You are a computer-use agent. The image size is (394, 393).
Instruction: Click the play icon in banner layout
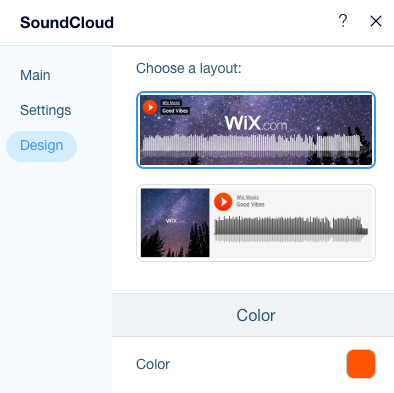point(150,107)
